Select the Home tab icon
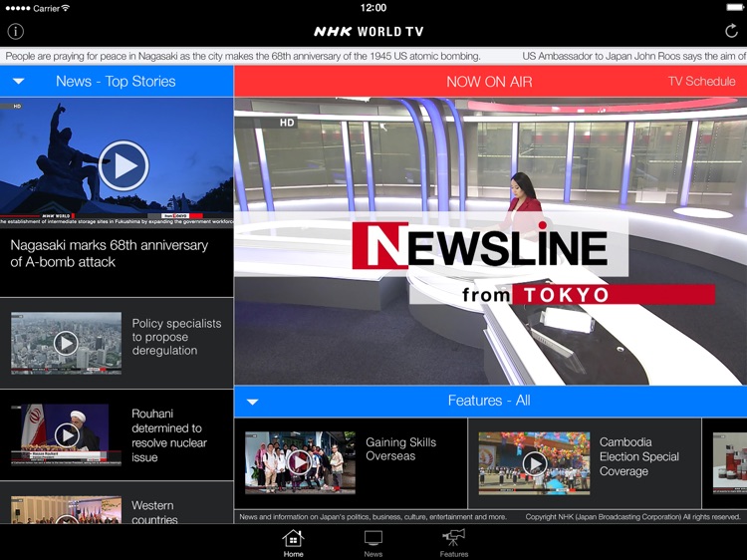Image resolution: width=747 pixels, height=560 pixels. (293, 543)
